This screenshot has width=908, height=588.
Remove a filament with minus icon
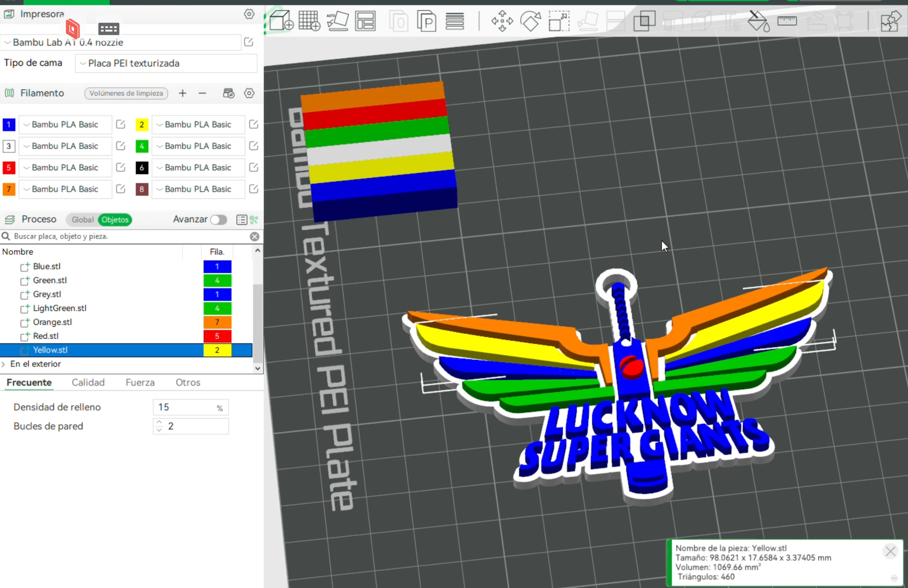[202, 93]
